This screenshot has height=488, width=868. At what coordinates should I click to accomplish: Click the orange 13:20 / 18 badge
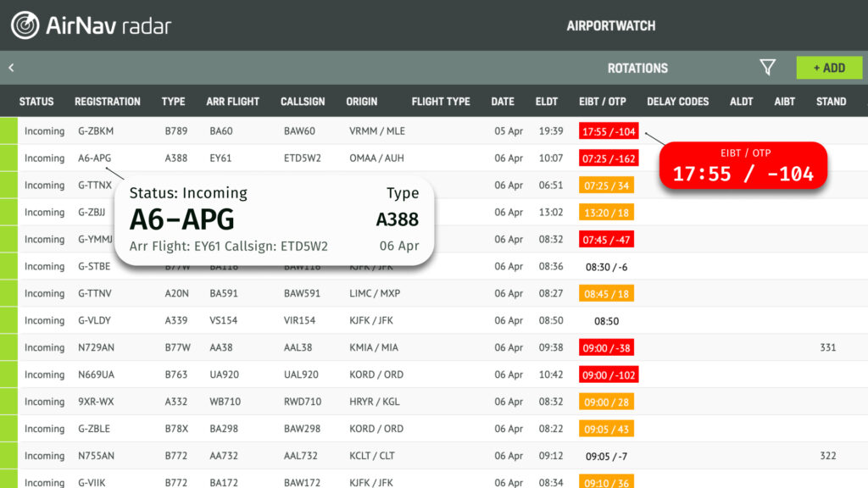(x=606, y=213)
